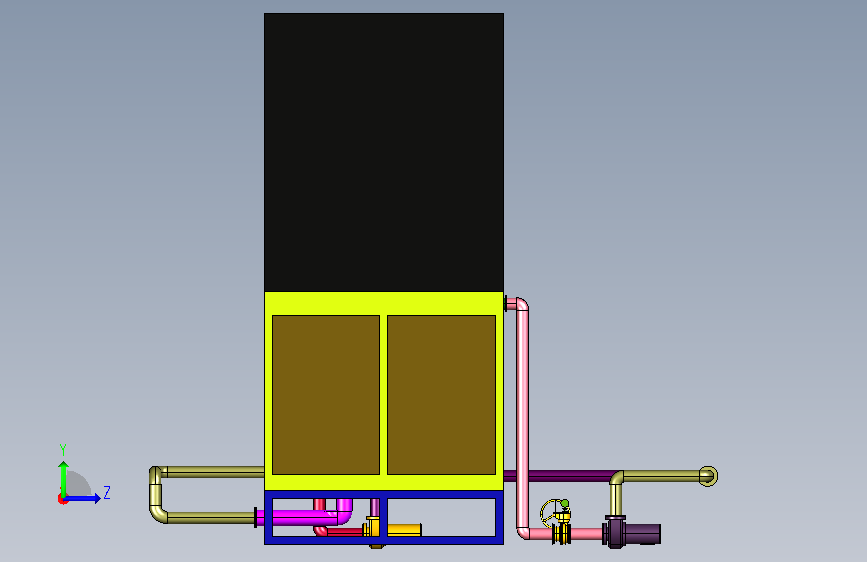Image resolution: width=867 pixels, height=562 pixels.
Task: Select the red horizontal pipe in the base
Action: (344, 532)
